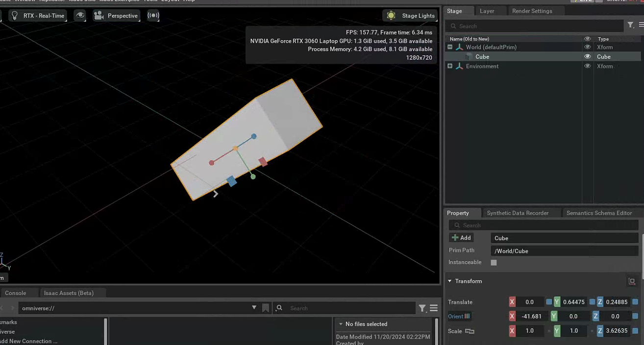Click the viewport streaming waves icon
This screenshot has height=345, width=644.
click(153, 16)
